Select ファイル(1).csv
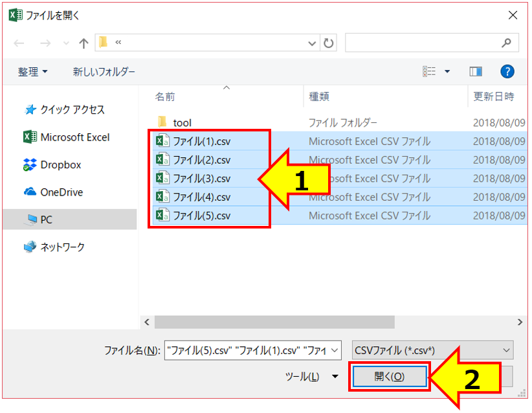The height and width of the screenshot is (413, 532). tap(202, 141)
